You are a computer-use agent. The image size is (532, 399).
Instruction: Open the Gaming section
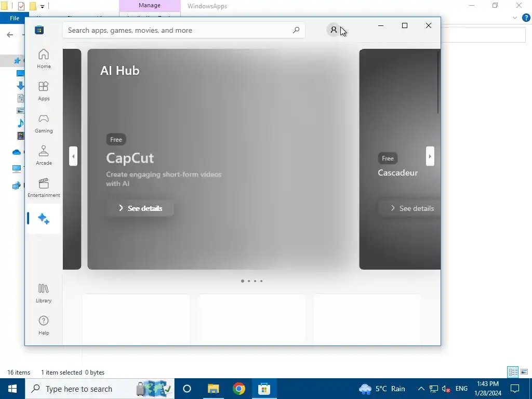pos(44,123)
